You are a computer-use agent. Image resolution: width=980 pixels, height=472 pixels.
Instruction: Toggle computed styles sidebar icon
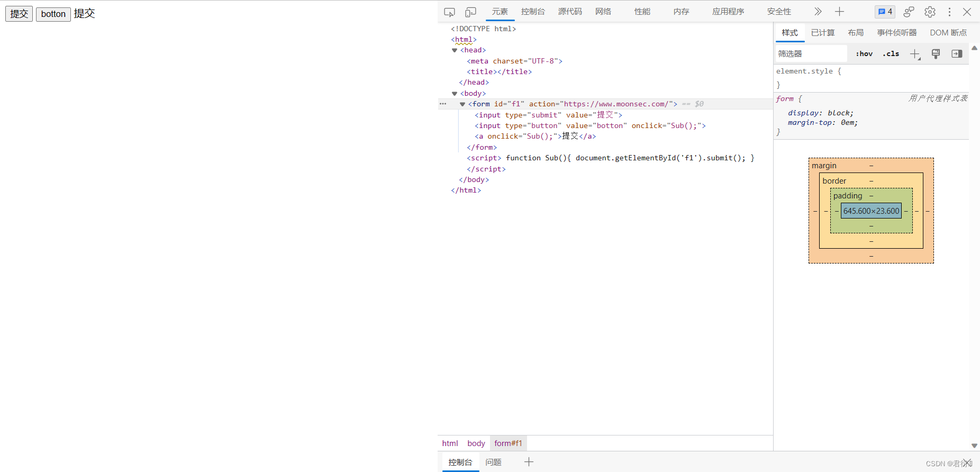pos(957,53)
